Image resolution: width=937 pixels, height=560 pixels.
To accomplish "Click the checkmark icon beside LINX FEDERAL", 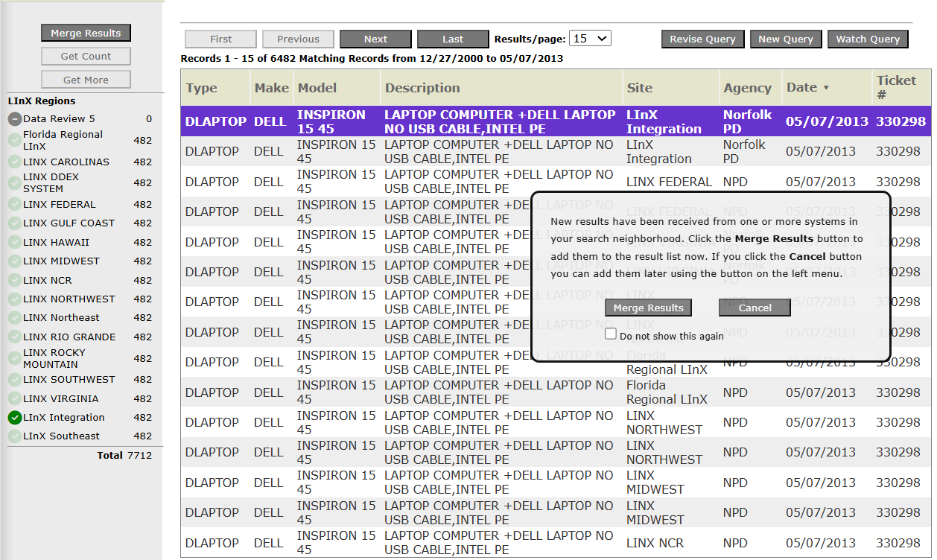I will [x=15, y=205].
